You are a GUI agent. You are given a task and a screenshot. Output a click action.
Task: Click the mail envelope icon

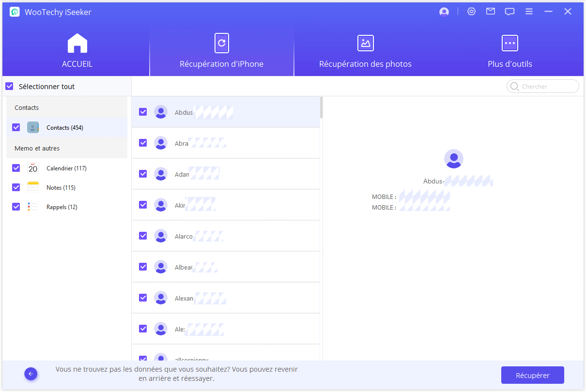pyautogui.click(x=491, y=12)
